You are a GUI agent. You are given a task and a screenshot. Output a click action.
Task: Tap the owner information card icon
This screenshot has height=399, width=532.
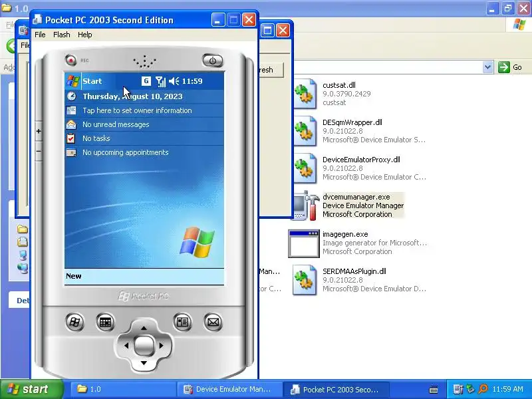coord(71,110)
